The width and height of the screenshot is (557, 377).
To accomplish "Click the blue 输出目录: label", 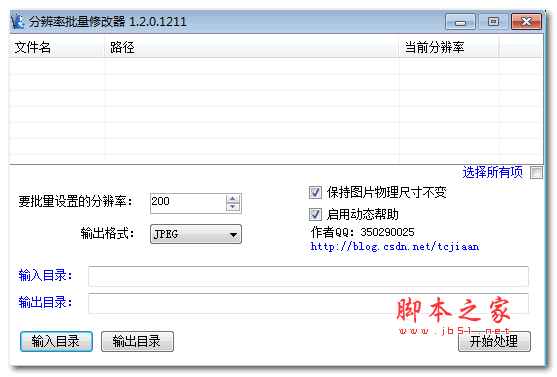I will click(45, 302).
